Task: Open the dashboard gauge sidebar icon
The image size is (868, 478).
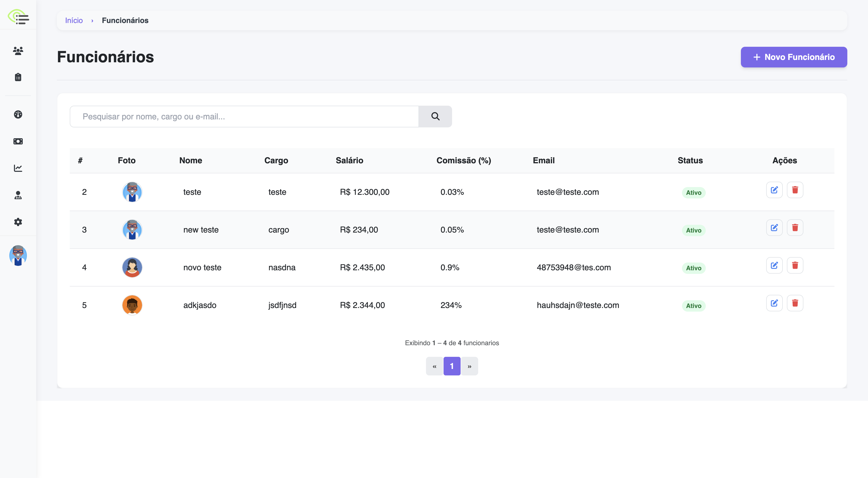Action: click(x=18, y=115)
